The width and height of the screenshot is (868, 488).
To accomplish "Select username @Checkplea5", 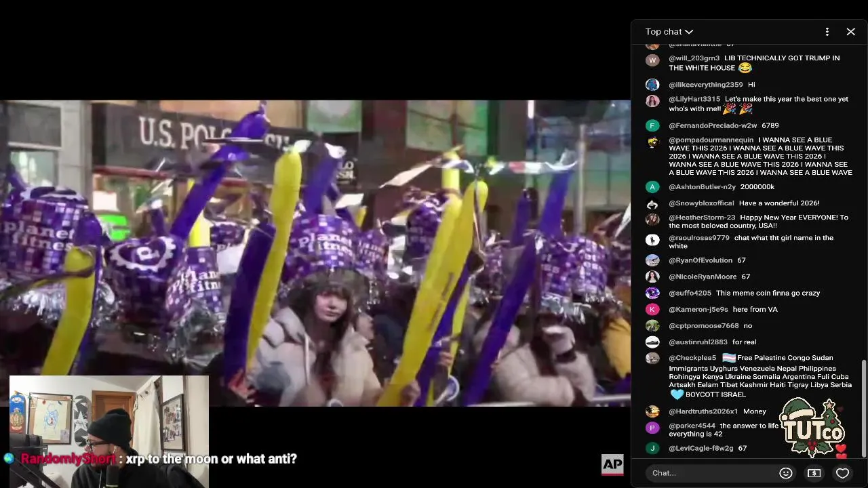I will tap(692, 358).
